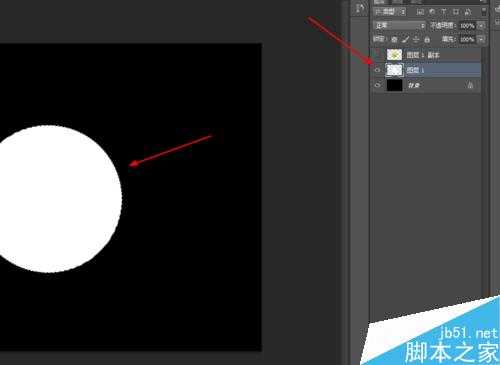Viewport: 500px width, 365px height.
Task: Click the lock all padlock icon
Action: click(427, 39)
